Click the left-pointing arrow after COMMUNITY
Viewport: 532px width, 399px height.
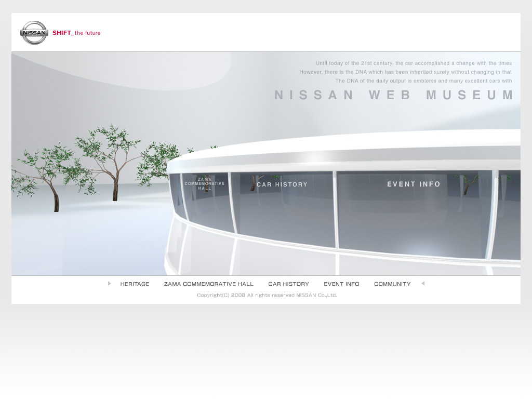(x=423, y=284)
